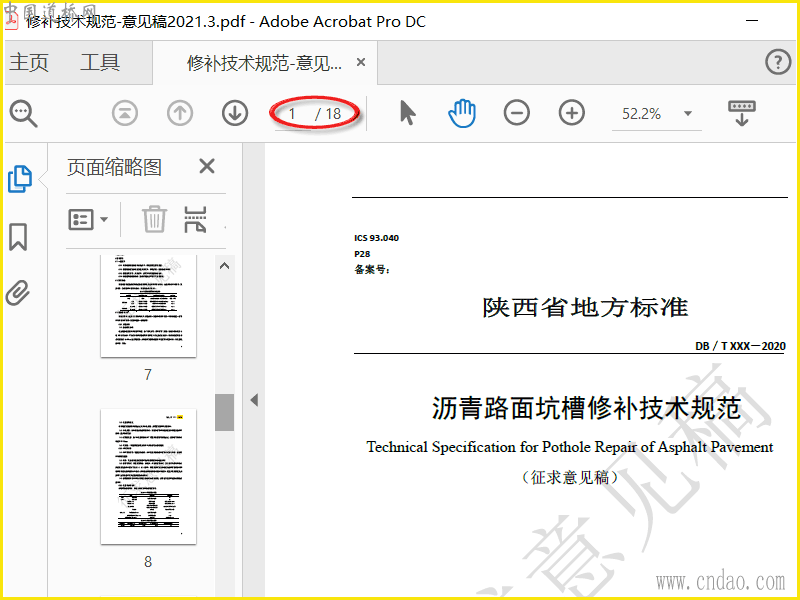Image resolution: width=800 pixels, height=600 pixels.
Task: Click the text P28
Action: pyautogui.click(x=362, y=254)
